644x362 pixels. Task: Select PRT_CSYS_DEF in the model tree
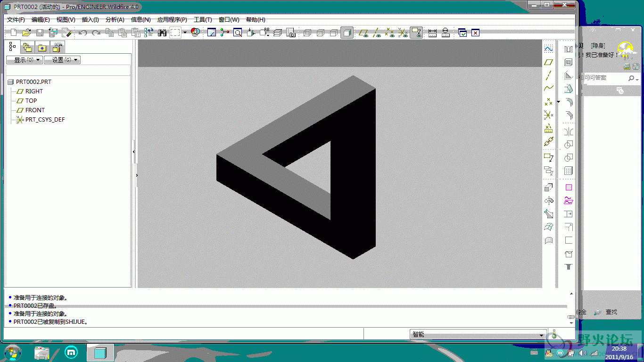pyautogui.click(x=41, y=120)
